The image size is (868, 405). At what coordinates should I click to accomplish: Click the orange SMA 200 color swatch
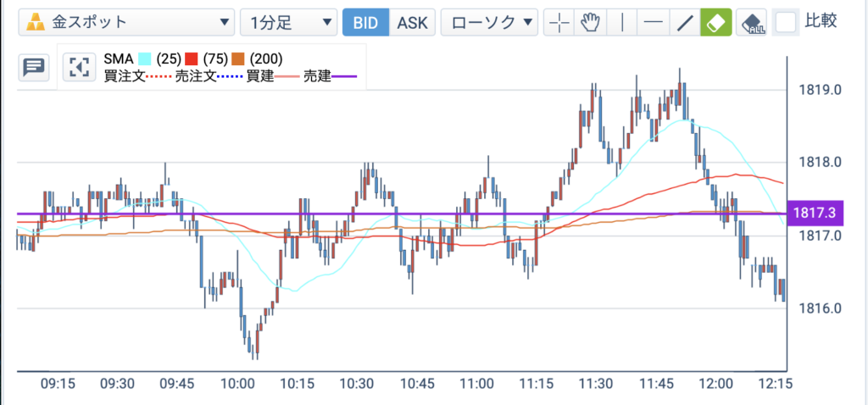click(238, 58)
